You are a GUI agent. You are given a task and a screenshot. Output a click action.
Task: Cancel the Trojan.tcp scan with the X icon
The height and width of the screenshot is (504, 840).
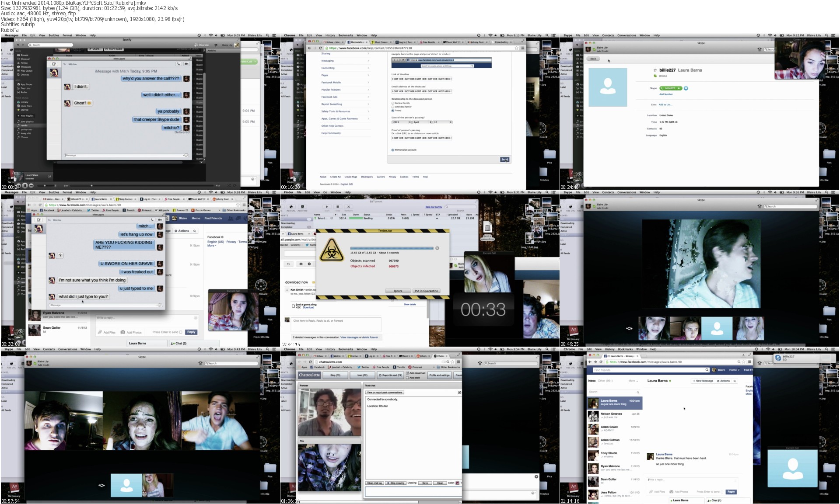pos(437,248)
